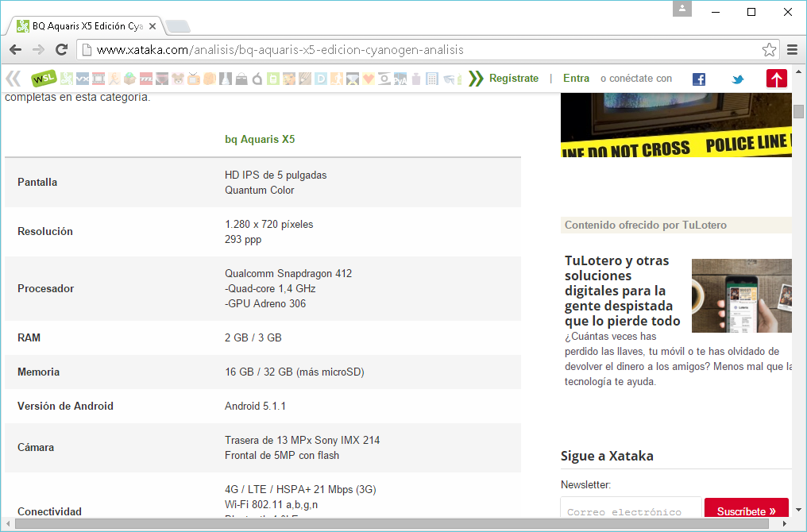
Task: Open the euro sign figure site icon
Action: coord(114,79)
